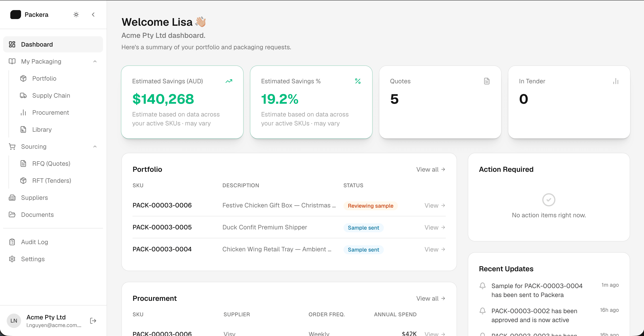This screenshot has width=644, height=336.
Task: Click the document icon on Quotes card
Action: pyautogui.click(x=487, y=81)
